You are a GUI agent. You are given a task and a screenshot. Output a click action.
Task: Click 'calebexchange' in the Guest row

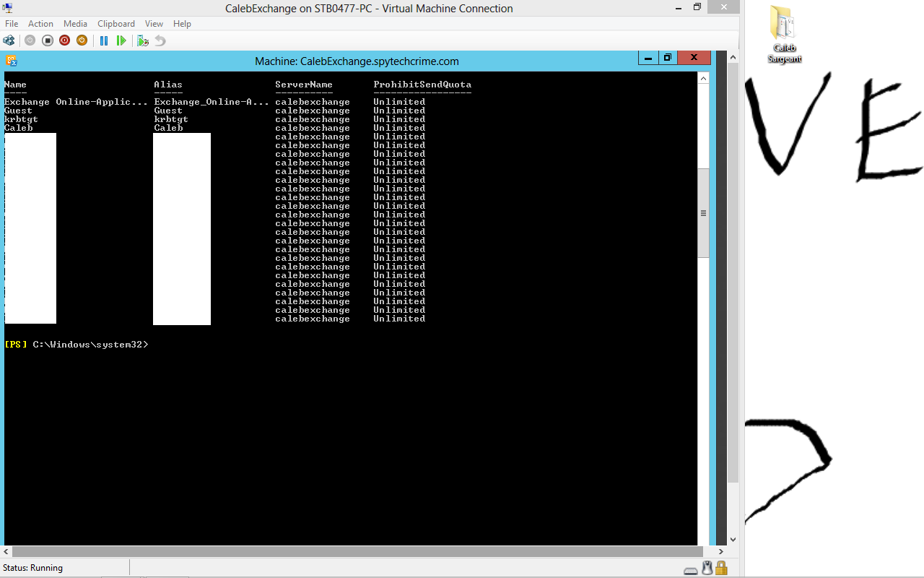coord(313,111)
